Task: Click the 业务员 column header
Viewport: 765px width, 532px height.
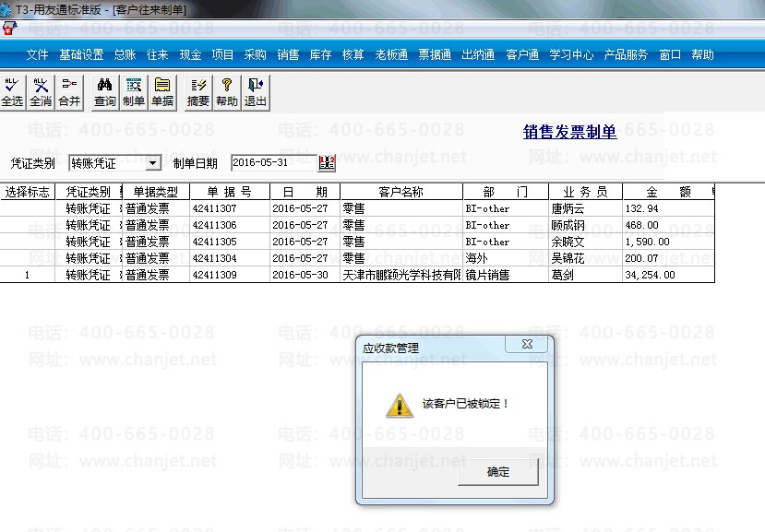Action: coord(585,192)
